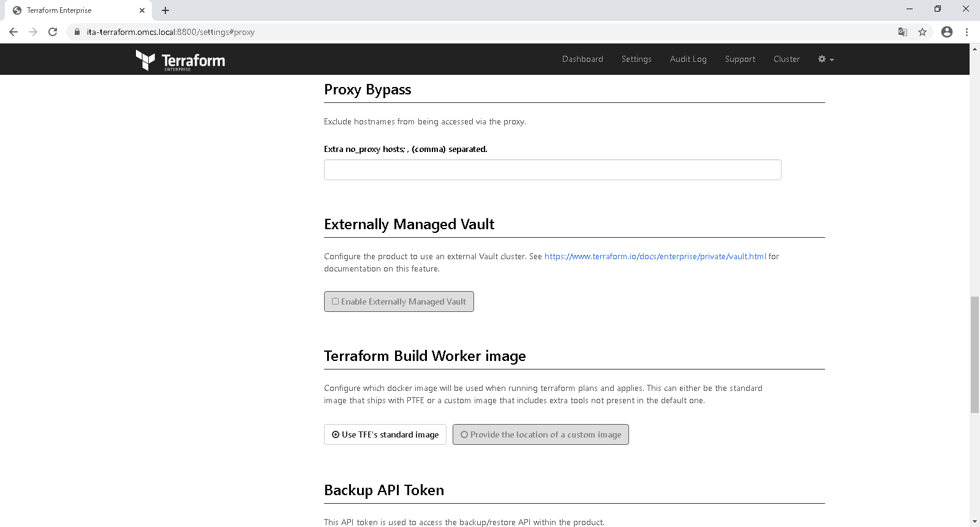Image resolution: width=980 pixels, height=527 pixels.
Task: Select the Terraform Enterprise browser tab
Action: pos(78,10)
